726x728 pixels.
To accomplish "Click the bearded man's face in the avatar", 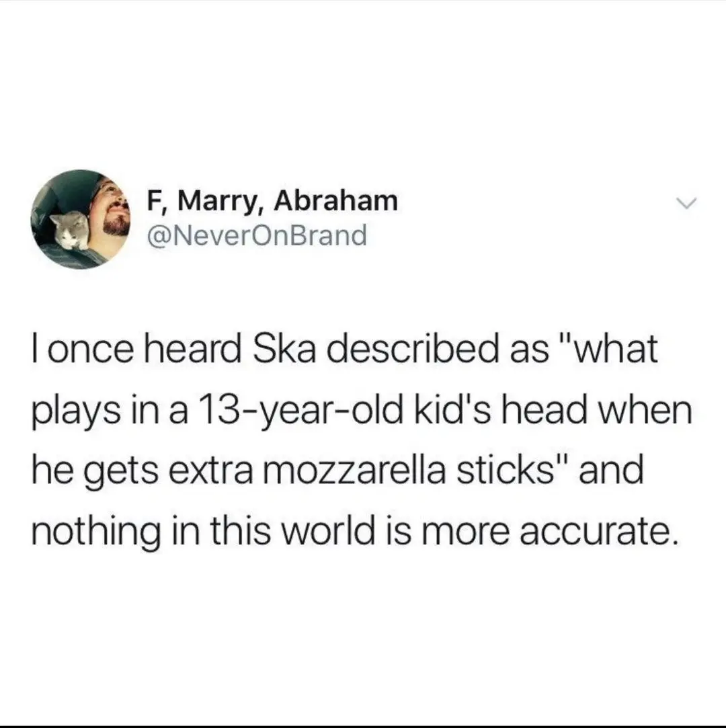I will (x=112, y=209).
